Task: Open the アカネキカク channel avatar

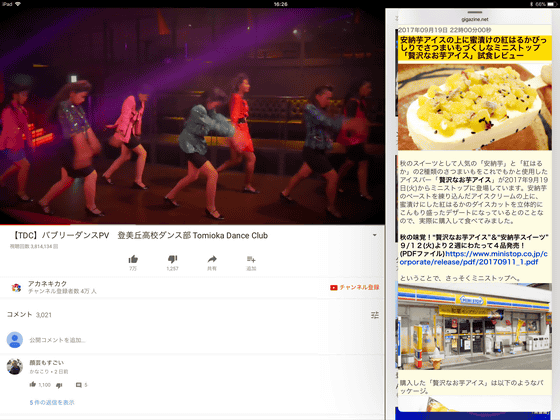Action: pos(16,287)
